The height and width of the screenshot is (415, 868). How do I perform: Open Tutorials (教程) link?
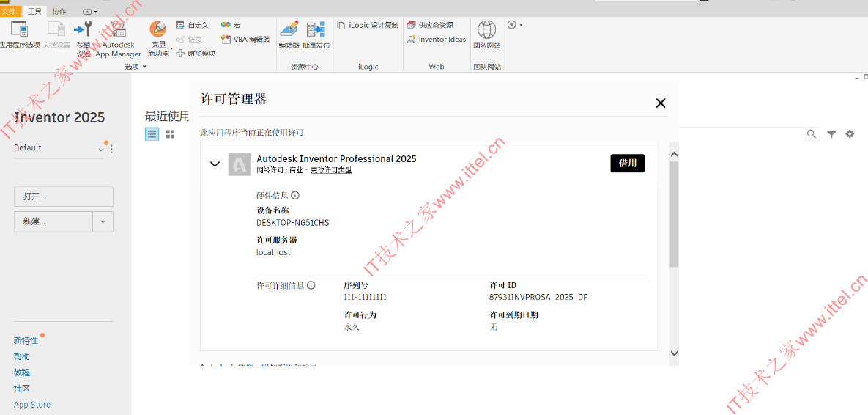22,373
